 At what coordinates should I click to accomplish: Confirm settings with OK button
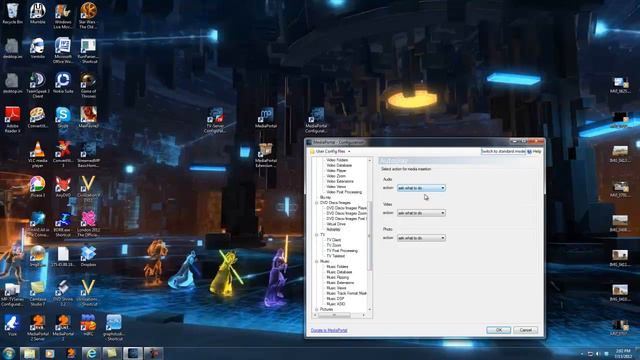click(x=498, y=330)
